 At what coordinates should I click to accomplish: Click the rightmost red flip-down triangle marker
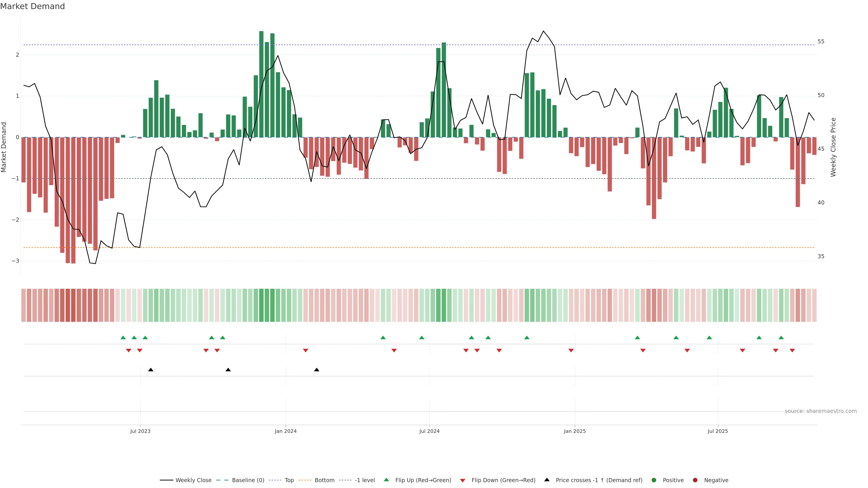click(x=792, y=351)
